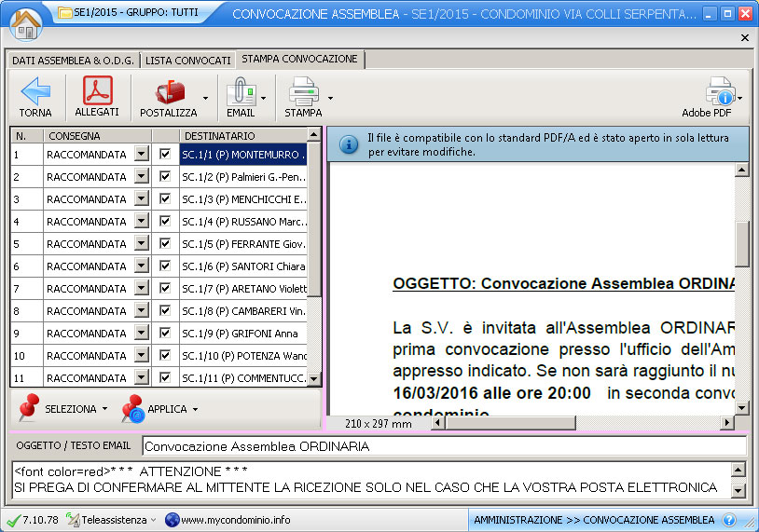Open RACCOMANDATA dropdown in row 3
This screenshot has height=532, width=759.
pos(142,198)
